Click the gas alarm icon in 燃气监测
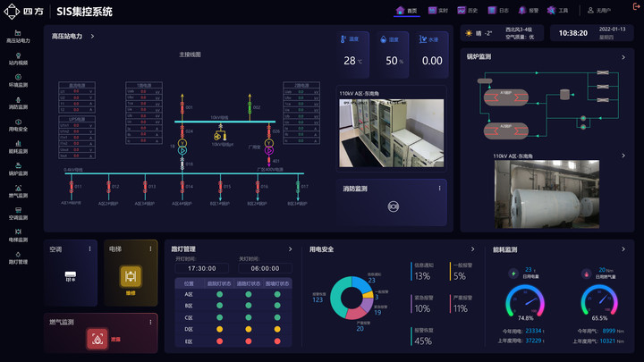Viewport: 644px width, 362px height. 97,338
